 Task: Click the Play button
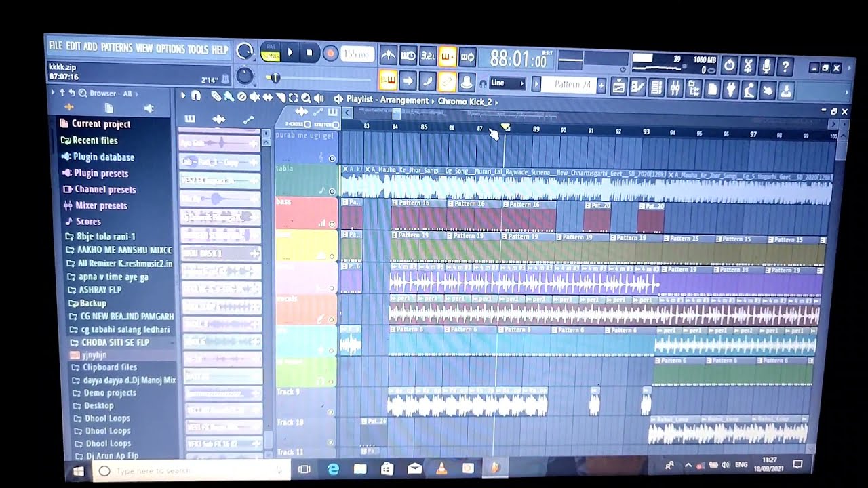pyautogui.click(x=290, y=52)
